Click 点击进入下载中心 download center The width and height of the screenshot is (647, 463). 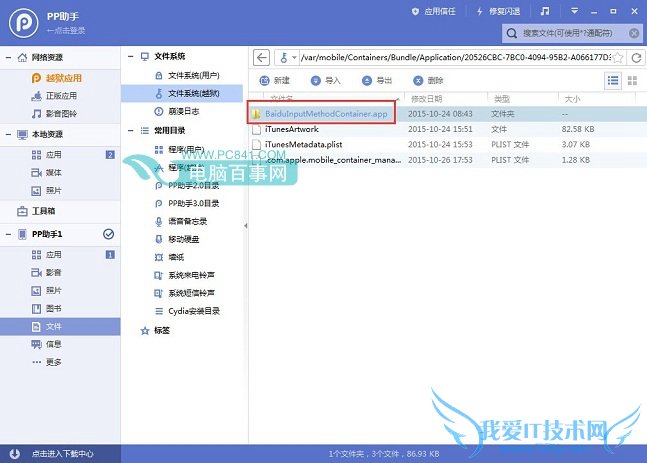pos(60,454)
